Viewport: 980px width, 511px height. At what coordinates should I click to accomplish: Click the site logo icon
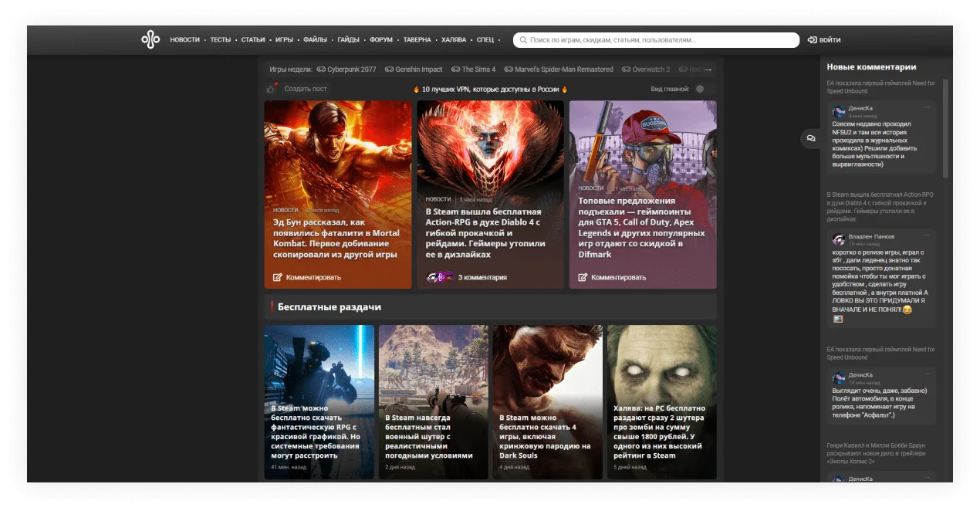point(150,39)
